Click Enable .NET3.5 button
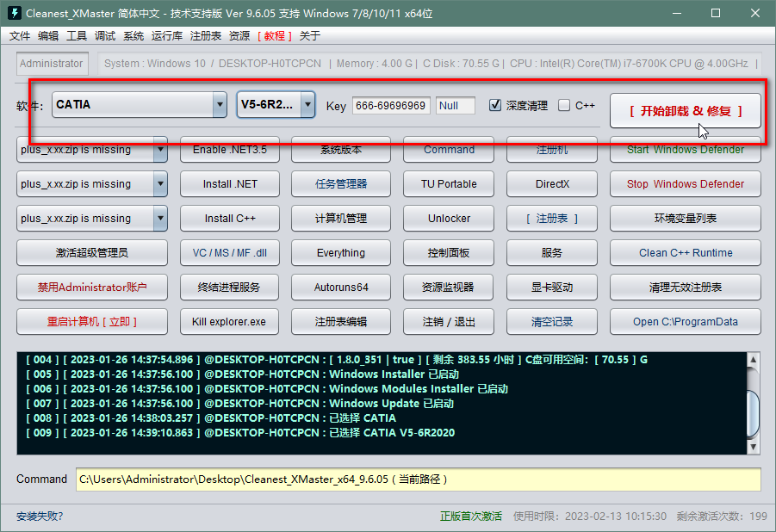Screen dimensions: 776x532 [230, 150]
